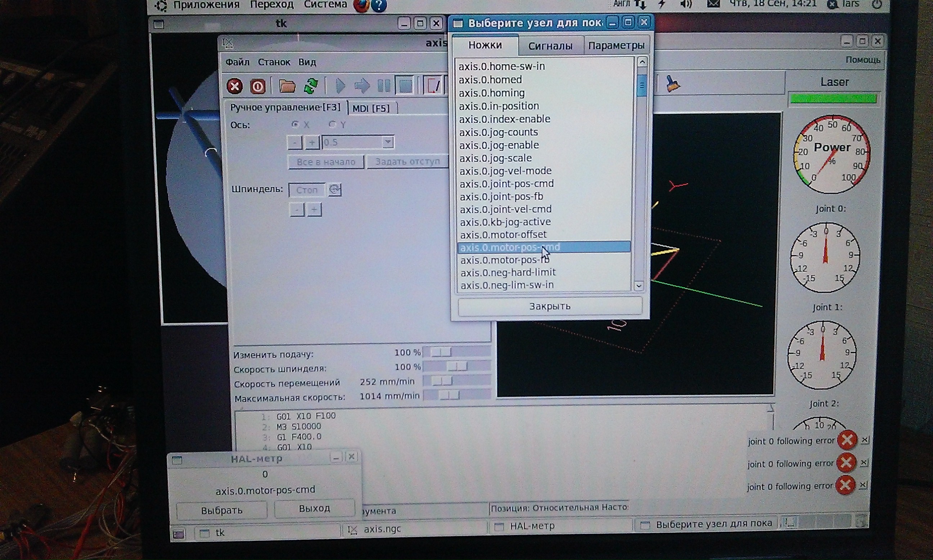933x560 pixels.
Task: Click pin list scrollbar down arrow
Action: pos(639,286)
